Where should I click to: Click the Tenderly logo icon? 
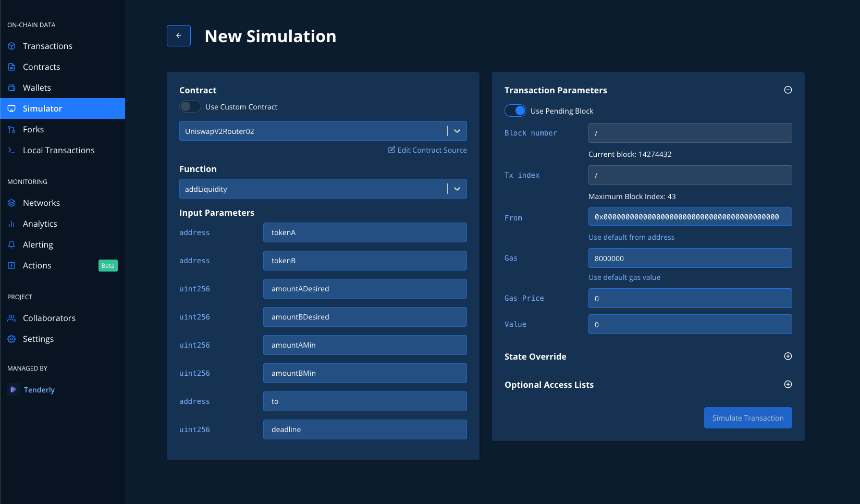pyautogui.click(x=14, y=389)
